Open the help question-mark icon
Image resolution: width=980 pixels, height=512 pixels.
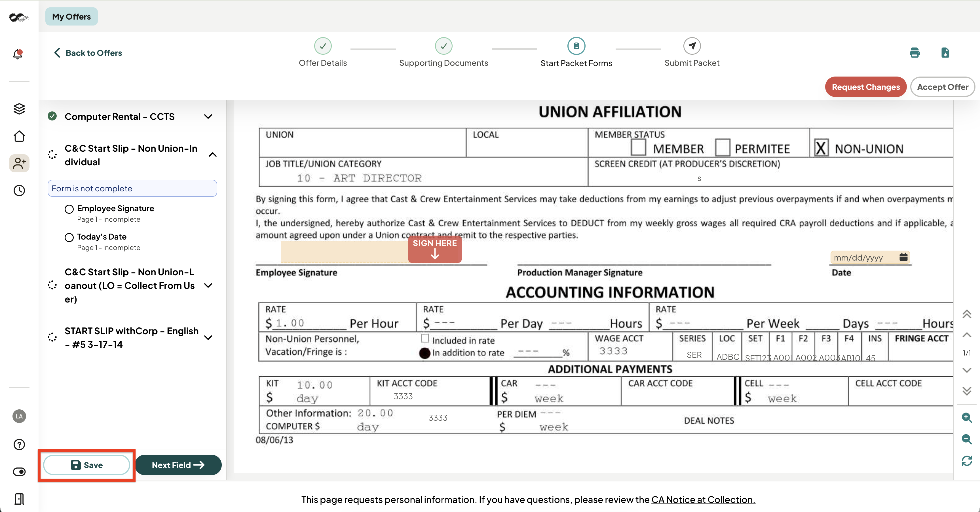[19, 444]
